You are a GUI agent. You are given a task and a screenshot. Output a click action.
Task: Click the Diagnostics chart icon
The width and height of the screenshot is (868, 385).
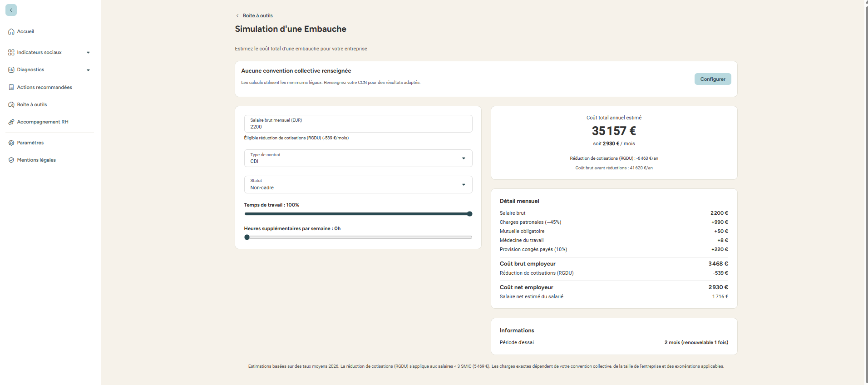click(11, 70)
